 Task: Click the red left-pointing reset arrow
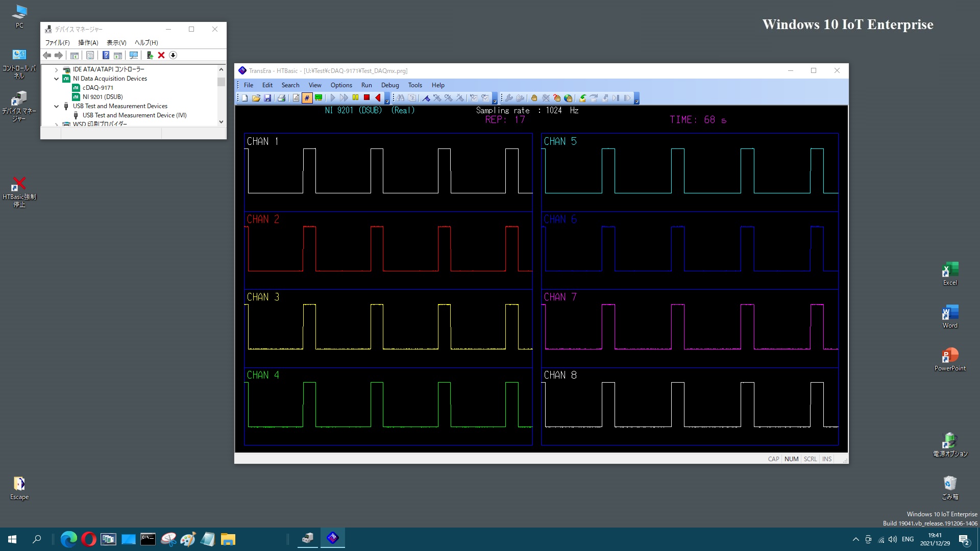[x=378, y=98]
